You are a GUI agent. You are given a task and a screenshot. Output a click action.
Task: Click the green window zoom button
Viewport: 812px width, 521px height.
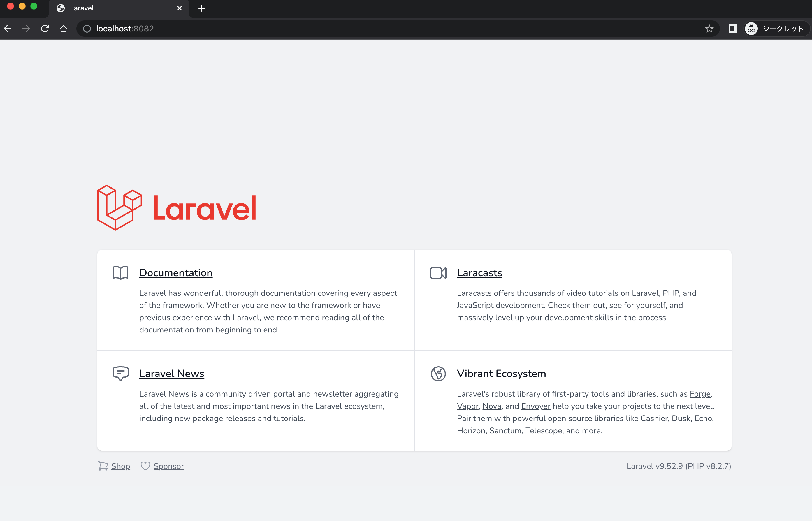click(34, 6)
